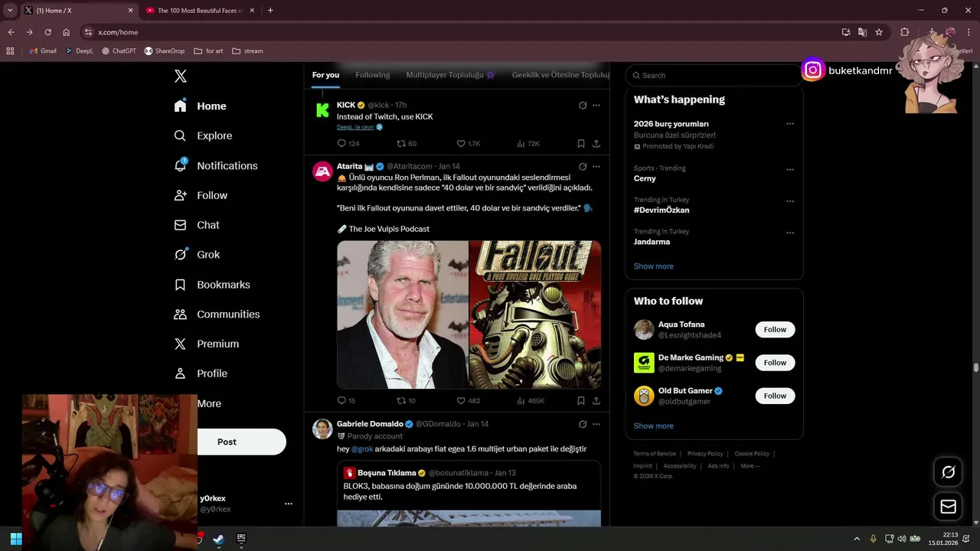Switch to the Following tab
Image resolution: width=980 pixels, height=551 pixels.
coord(373,75)
